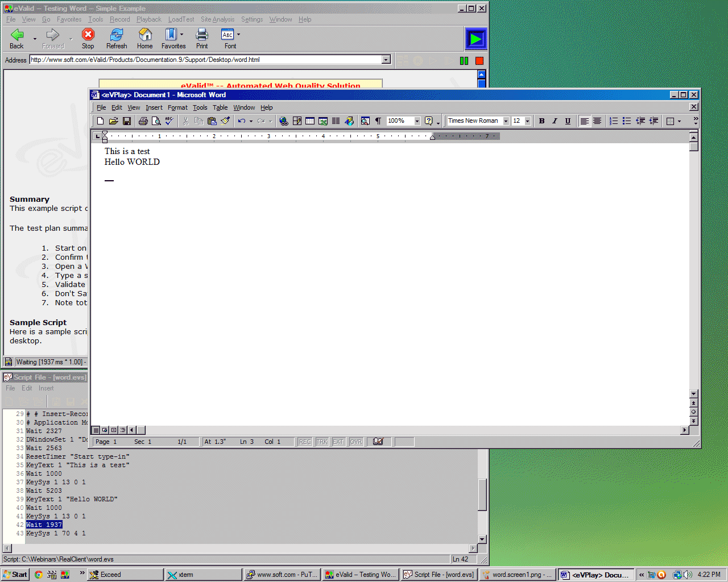Toggle Underline formatting in Word

pos(568,121)
